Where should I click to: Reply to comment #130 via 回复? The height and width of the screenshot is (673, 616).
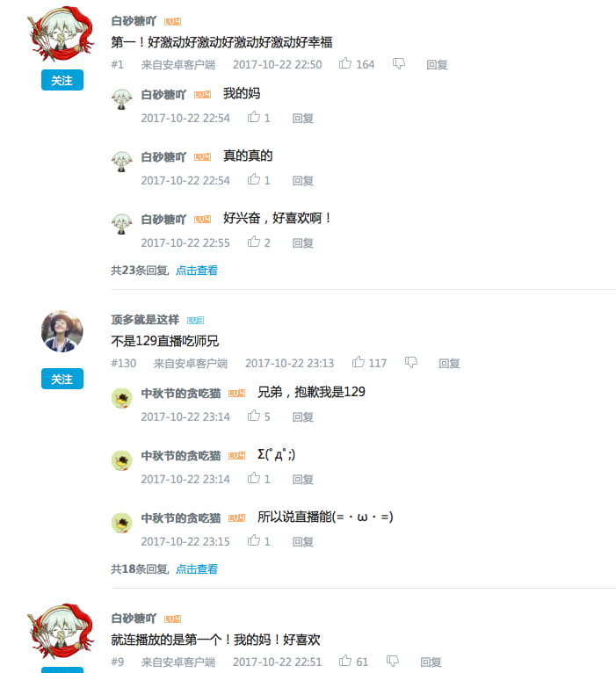(x=449, y=364)
